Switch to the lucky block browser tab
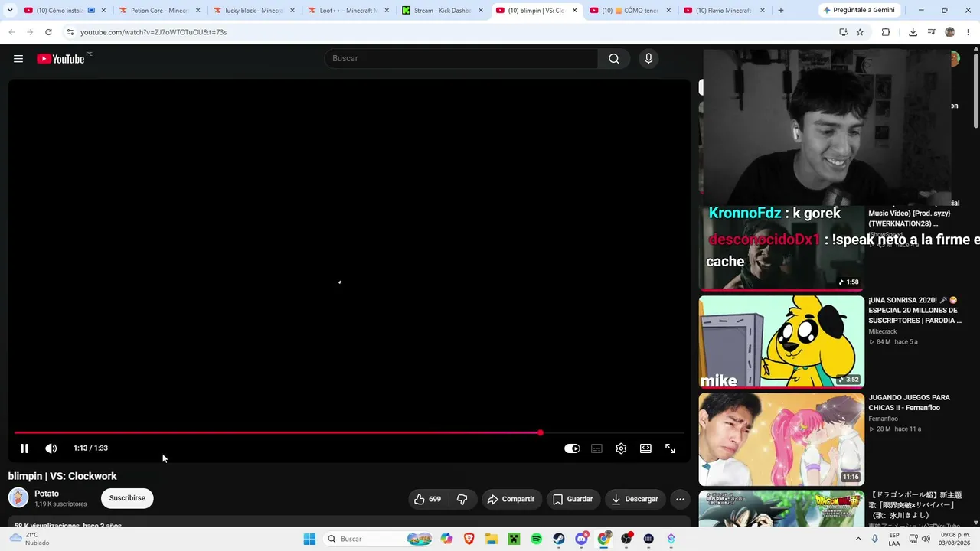The height and width of the screenshot is (551, 980). [254, 11]
